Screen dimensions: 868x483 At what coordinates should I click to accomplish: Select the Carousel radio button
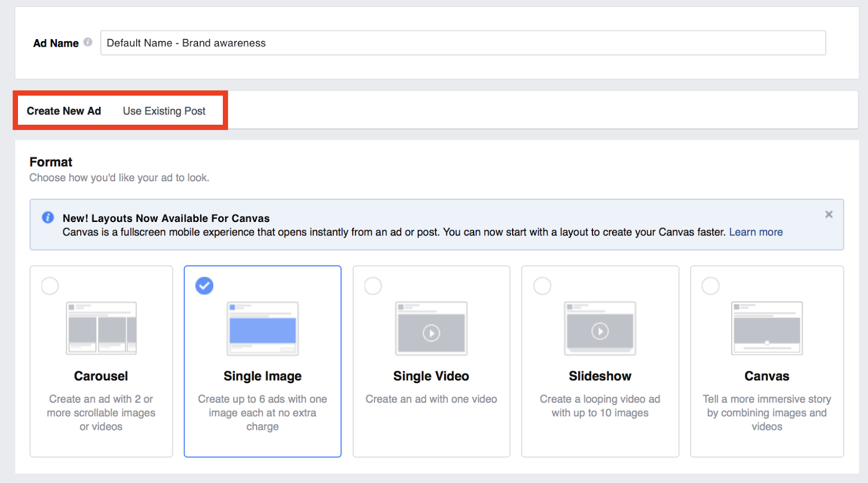(x=50, y=286)
